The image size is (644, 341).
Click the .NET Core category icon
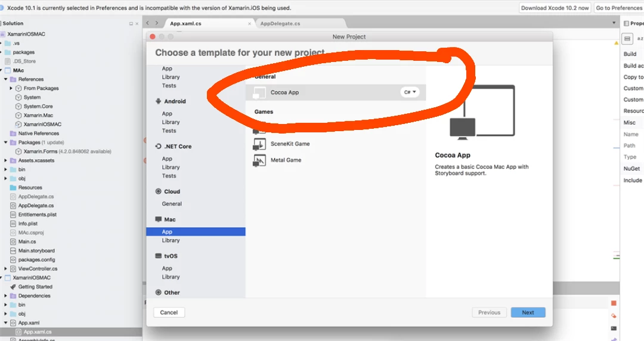[x=159, y=146]
